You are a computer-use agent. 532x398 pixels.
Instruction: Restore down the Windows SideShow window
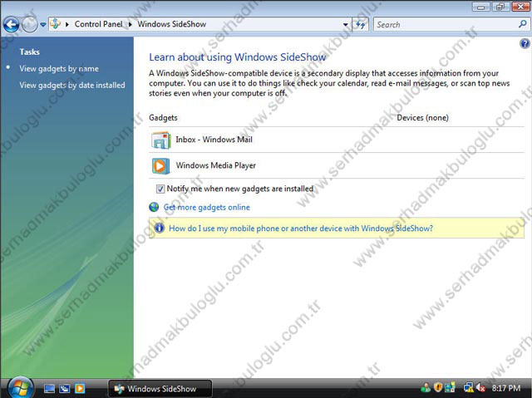point(500,7)
